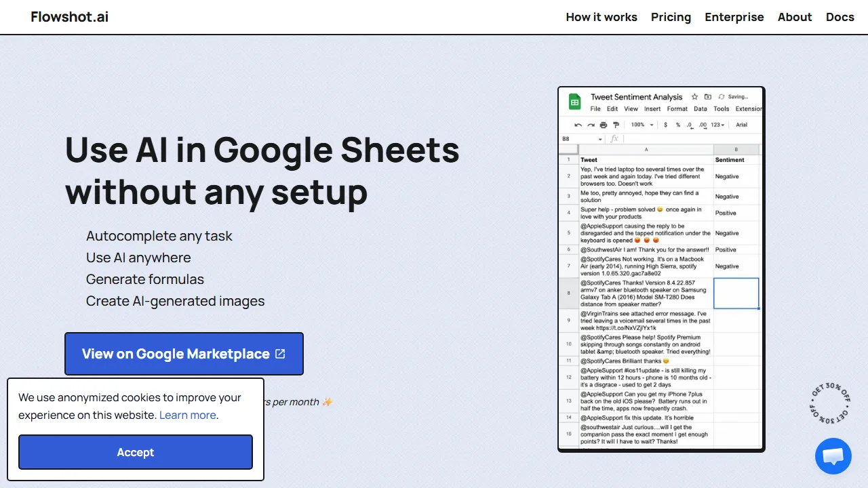This screenshot has height=488, width=868.
Task: Open the chat widget bubble
Action: click(833, 456)
